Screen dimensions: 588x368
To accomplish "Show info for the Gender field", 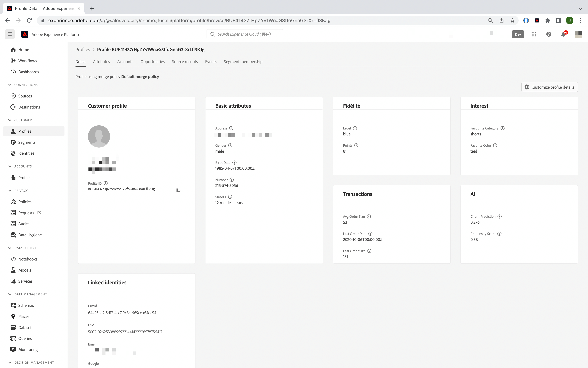I will (230, 145).
